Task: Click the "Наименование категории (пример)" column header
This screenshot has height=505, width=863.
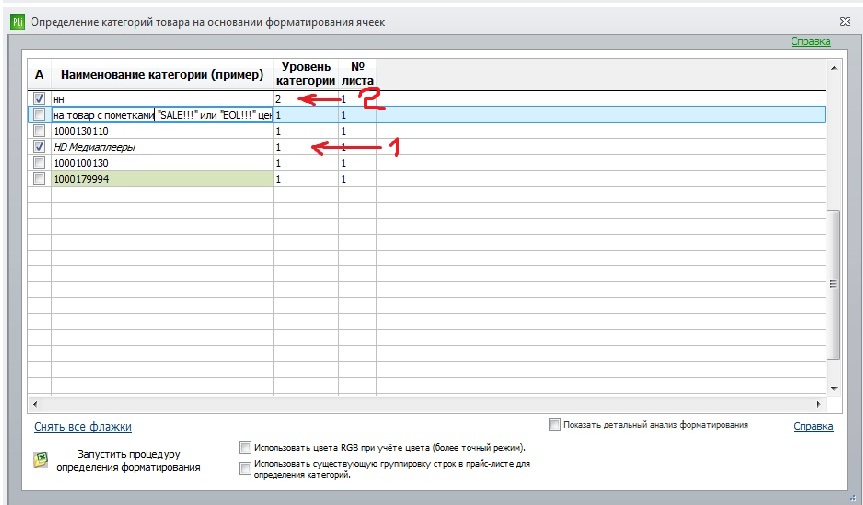Action: tap(162, 74)
